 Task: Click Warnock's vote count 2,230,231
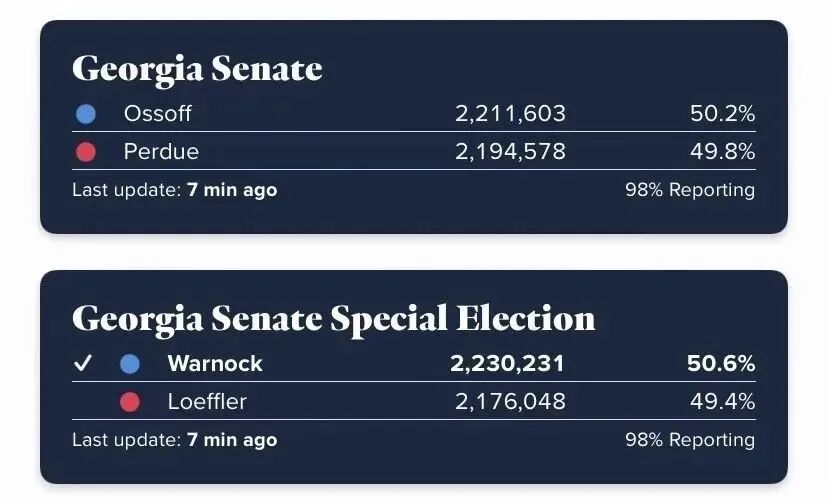(x=508, y=364)
